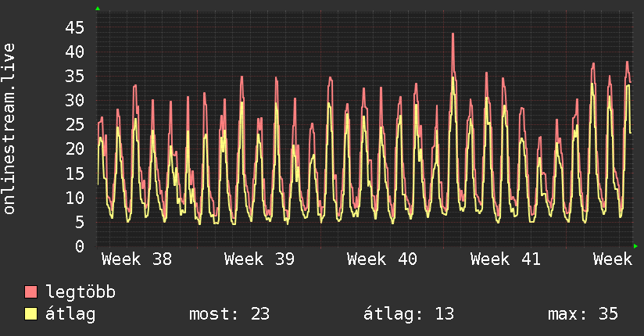Viewport: 644px width, 336px height.
Task: Click the Week 40 axis label
Action: pyautogui.click(x=382, y=259)
